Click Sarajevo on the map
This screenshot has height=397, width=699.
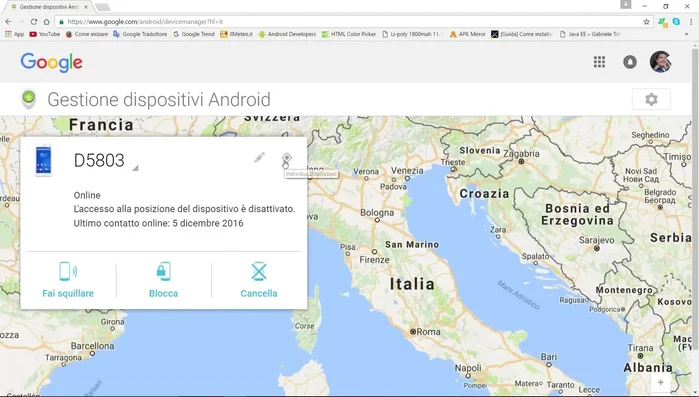(596, 240)
